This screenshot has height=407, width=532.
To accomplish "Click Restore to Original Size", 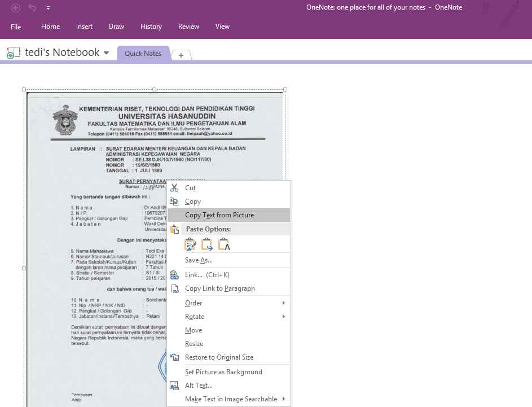I will pyautogui.click(x=219, y=357).
